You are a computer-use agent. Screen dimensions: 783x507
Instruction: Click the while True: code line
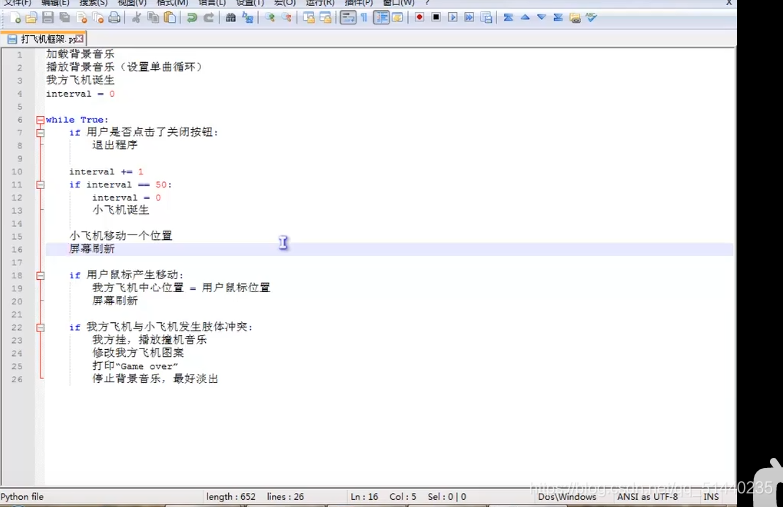77,120
